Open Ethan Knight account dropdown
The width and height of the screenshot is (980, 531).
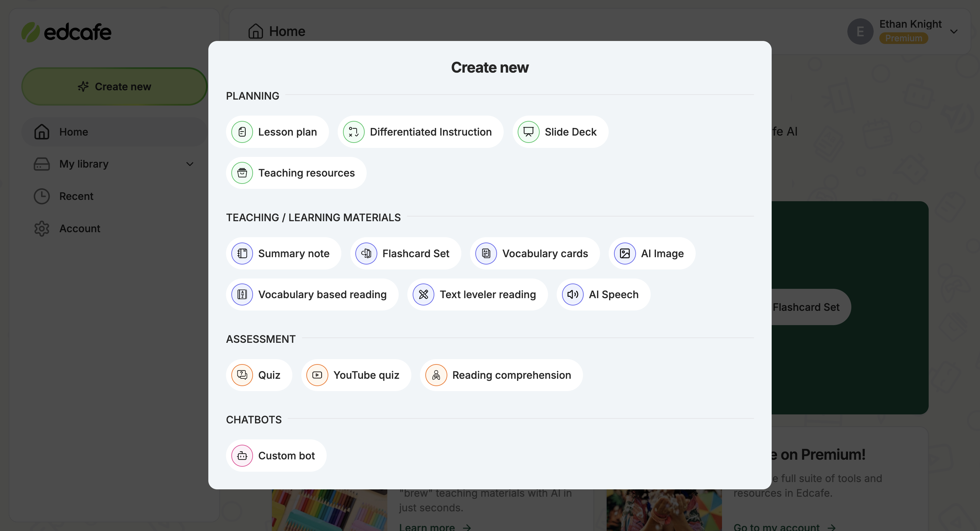(x=954, y=31)
